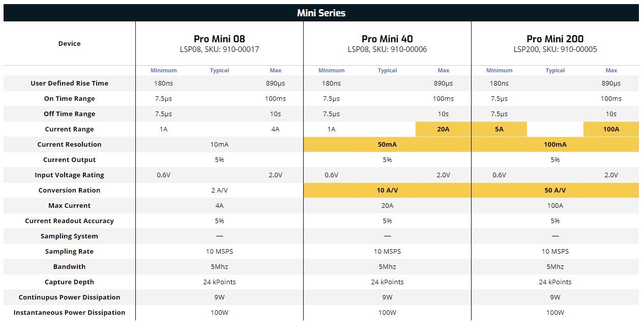
Task: Click the Sampling Rate row label
Action: tap(69, 251)
